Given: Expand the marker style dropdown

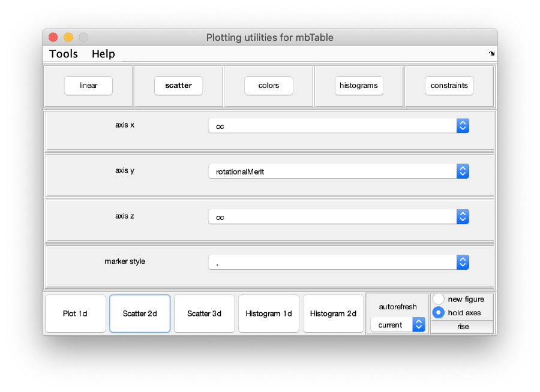Looking at the screenshot, I should [462, 262].
